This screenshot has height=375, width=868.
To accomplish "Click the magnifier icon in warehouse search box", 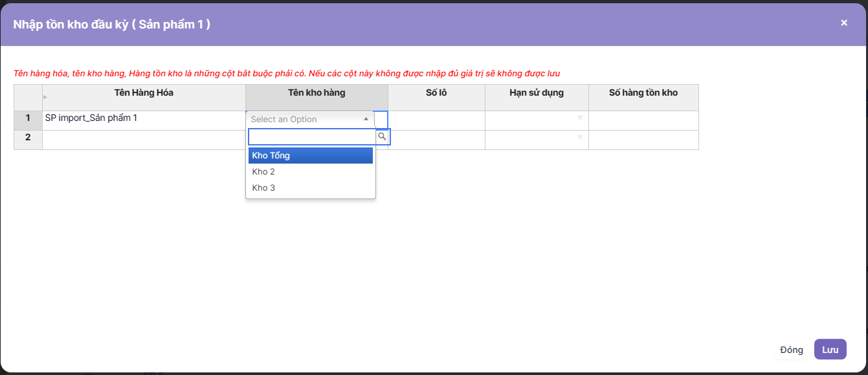I will click(382, 136).
